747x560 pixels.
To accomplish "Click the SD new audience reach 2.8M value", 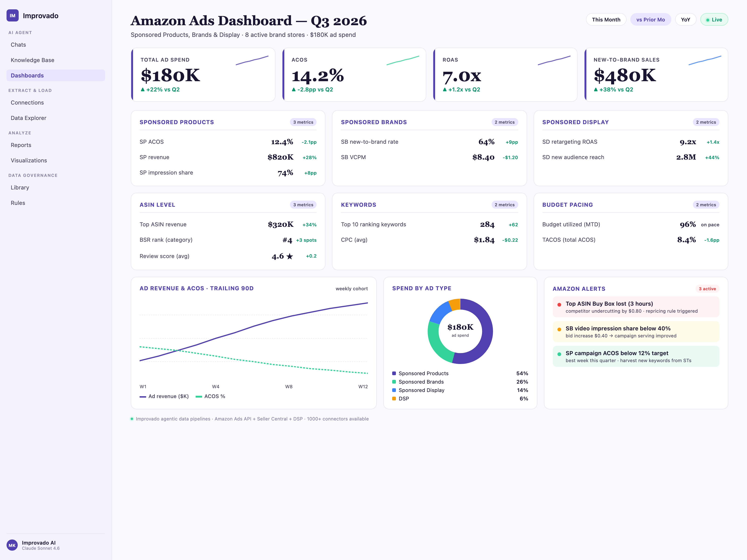I will [x=686, y=157].
